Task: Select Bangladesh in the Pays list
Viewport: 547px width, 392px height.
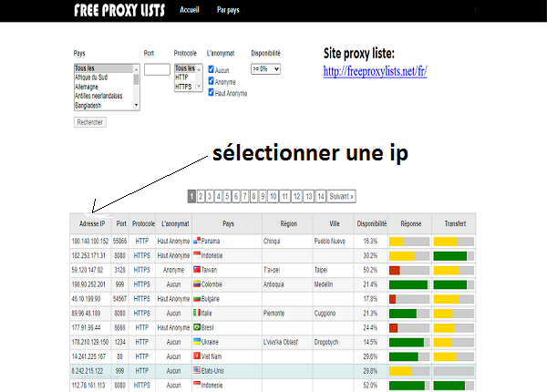Action: [x=104, y=106]
